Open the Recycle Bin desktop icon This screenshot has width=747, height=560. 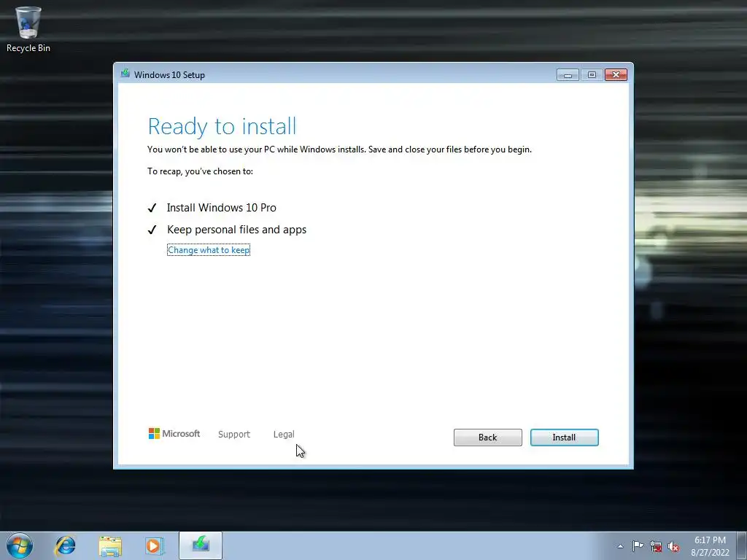(x=28, y=28)
